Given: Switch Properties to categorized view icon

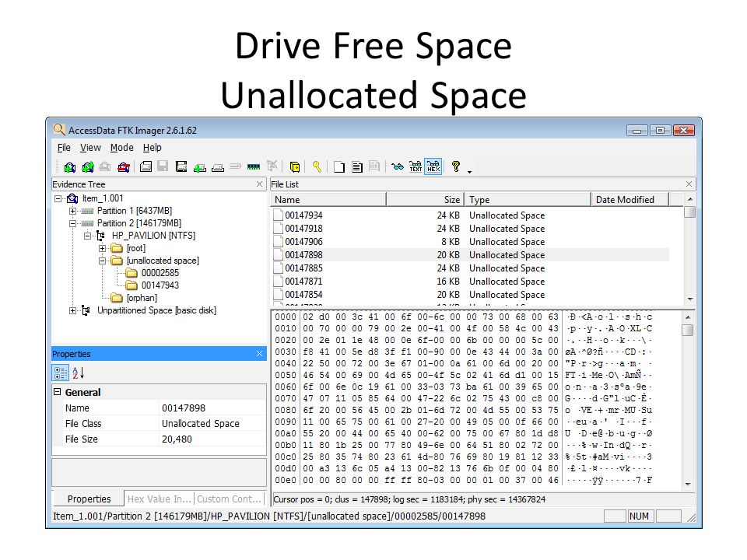Looking at the screenshot, I should (x=61, y=373).
